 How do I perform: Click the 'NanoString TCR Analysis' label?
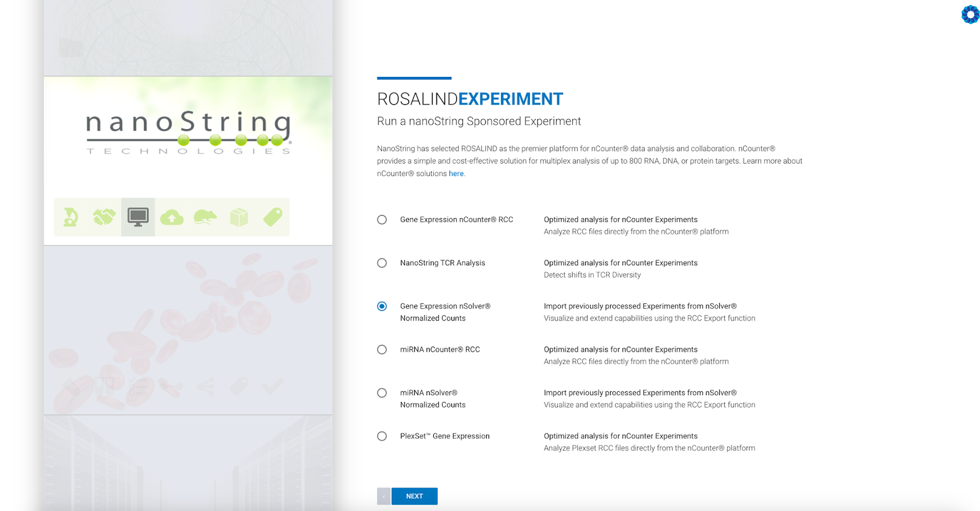click(443, 263)
